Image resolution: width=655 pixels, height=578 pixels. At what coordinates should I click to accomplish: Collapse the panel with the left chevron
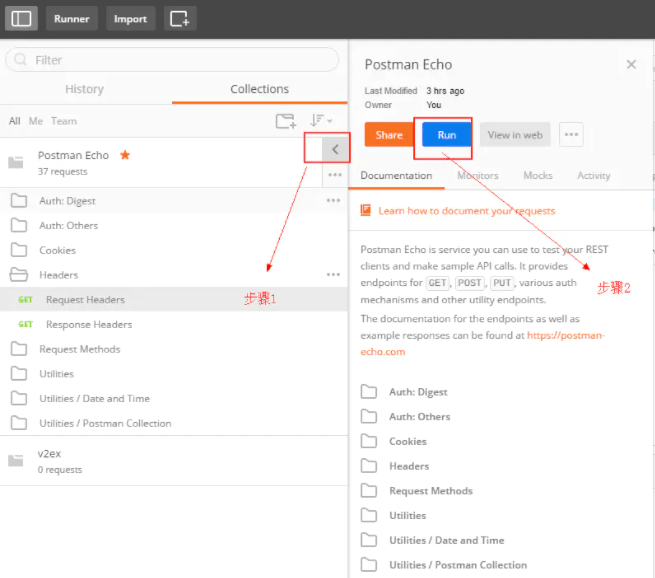[x=335, y=149]
